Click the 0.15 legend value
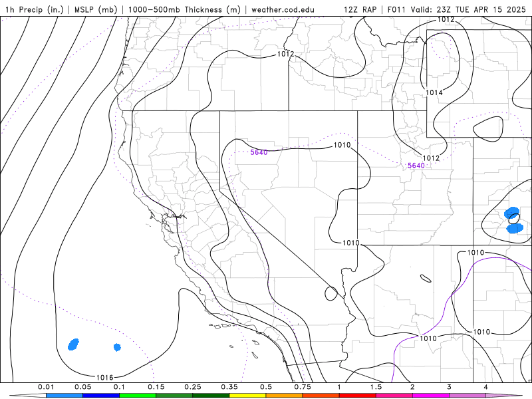This screenshot has height=399, width=532. pos(156,387)
